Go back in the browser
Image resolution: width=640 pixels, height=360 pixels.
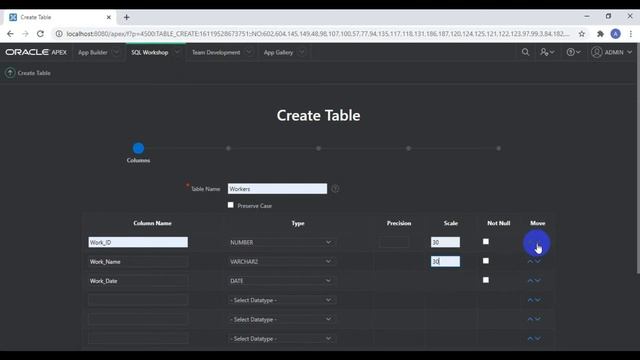10,34
